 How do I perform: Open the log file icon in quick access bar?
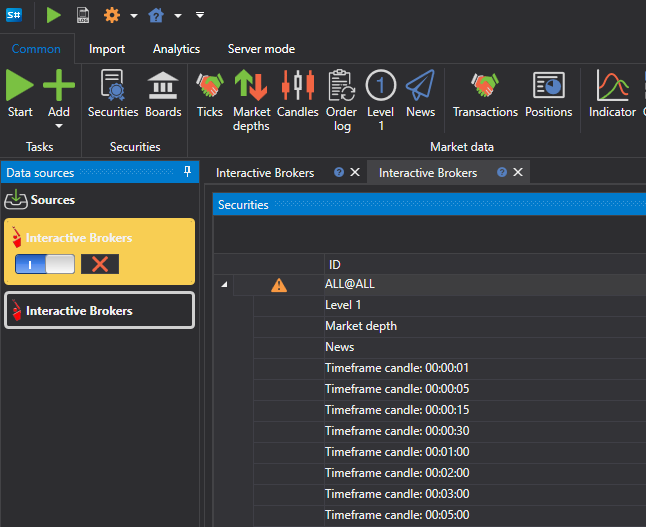tap(83, 15)
